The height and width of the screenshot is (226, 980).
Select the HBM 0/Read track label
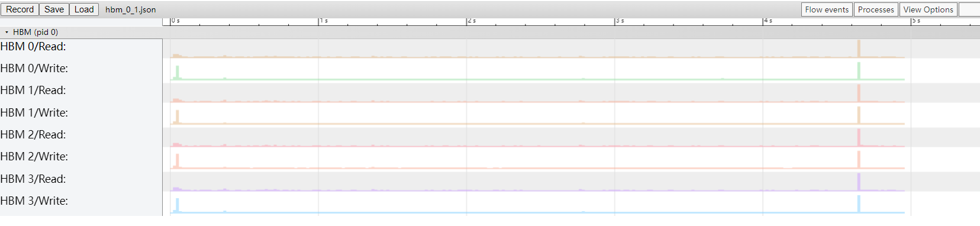33,47
